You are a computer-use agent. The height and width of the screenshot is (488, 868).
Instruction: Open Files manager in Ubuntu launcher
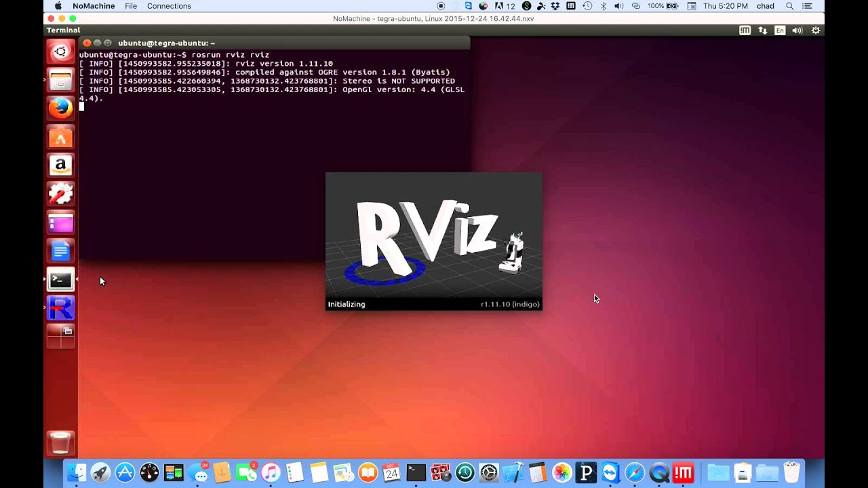click(60, 80)
